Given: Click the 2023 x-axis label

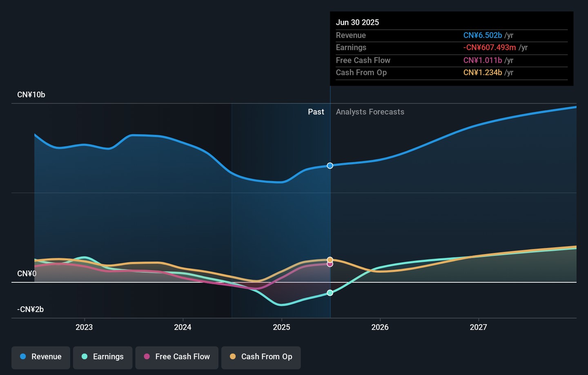Looking at the screenshot, I should pyautogui.click(x=84, y=327).
